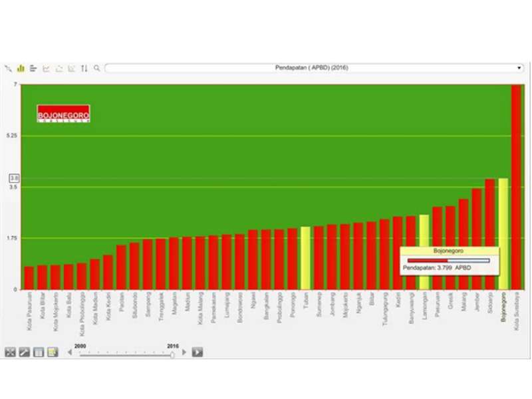Click the yellow Bojonegoro bar

click(503, 234)
